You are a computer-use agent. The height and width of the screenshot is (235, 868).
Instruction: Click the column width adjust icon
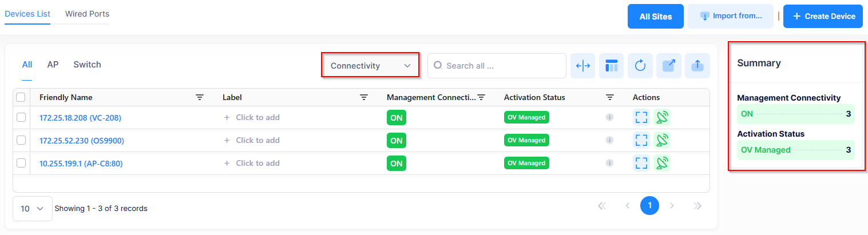point(582,66)
